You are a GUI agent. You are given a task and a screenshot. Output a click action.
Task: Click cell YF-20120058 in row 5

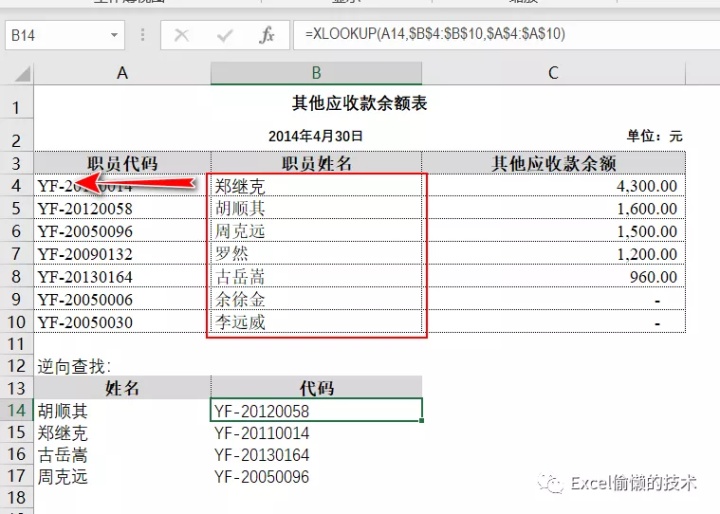click(x=122, y=208)
